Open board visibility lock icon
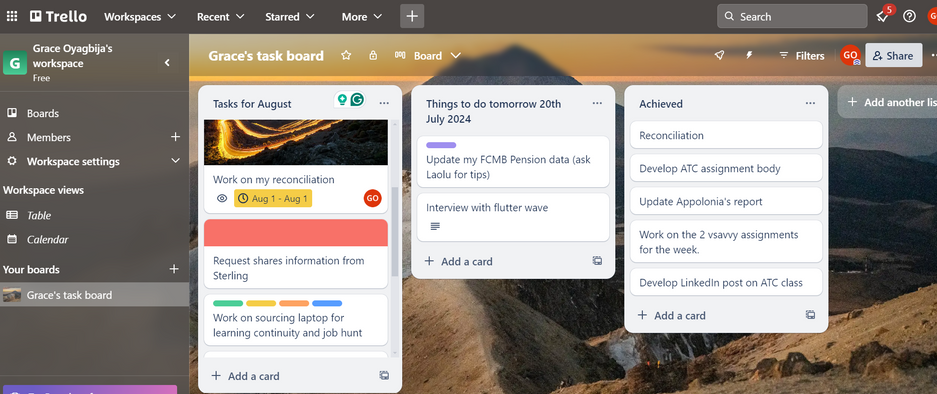937x394 pixels. point(373,56)
